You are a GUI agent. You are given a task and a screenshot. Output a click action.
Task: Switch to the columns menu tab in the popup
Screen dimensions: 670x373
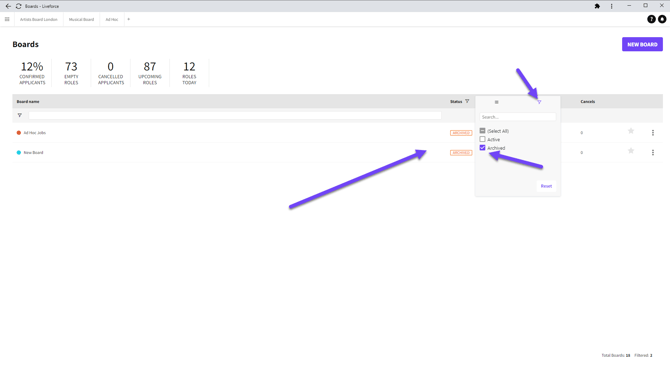tap(497, 102)
